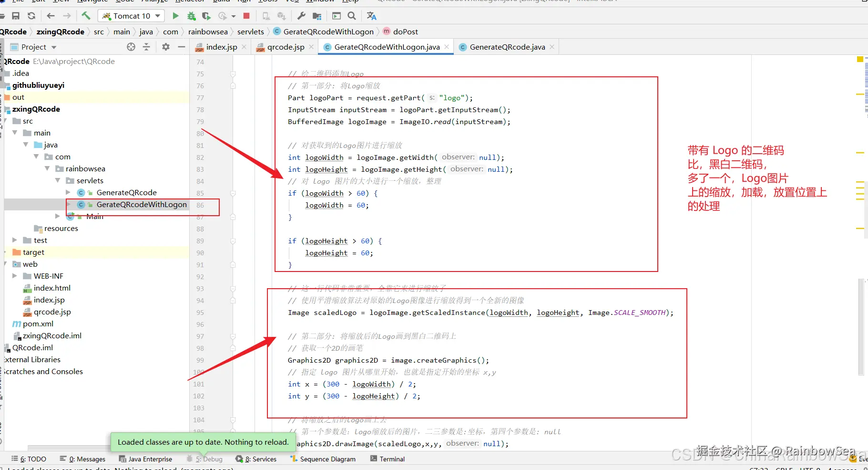This screenshot has width=868, height=470.
Task: Locate current file in Project tree
Action: [131, 47]
